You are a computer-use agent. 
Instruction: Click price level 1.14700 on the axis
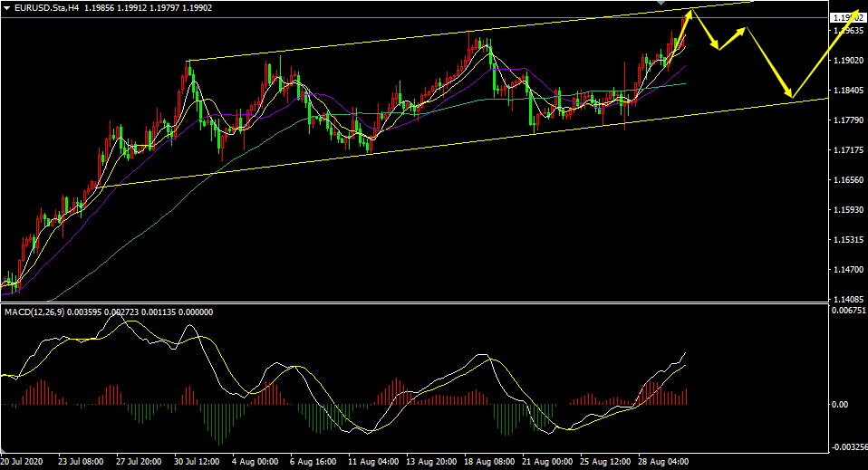(849, 270)
